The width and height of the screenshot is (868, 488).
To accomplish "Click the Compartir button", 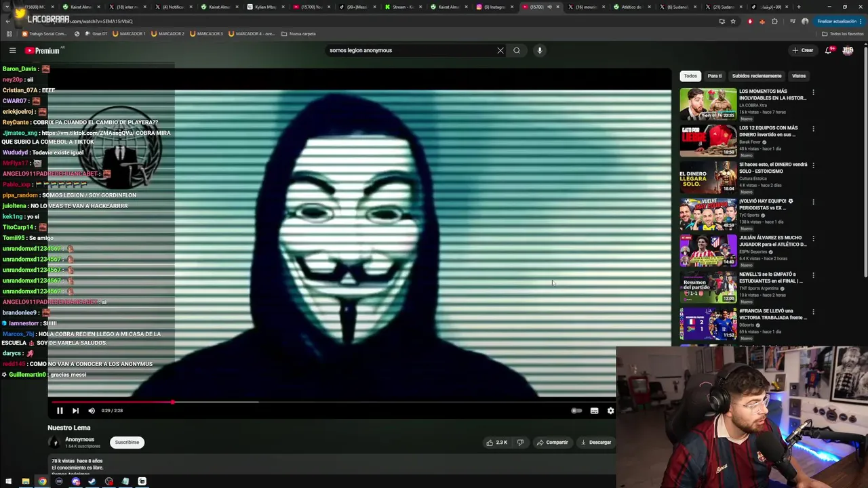I will point(553,443).
